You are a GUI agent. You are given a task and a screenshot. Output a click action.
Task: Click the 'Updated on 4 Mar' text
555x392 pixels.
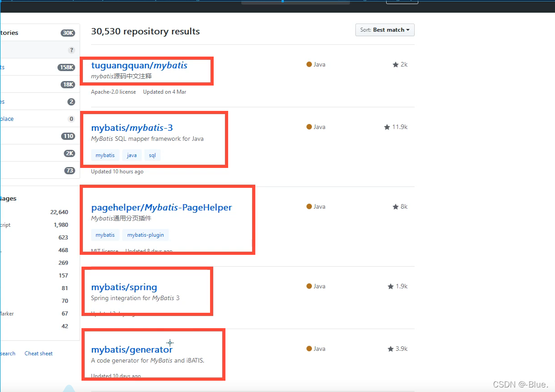(x=165, y=91)
